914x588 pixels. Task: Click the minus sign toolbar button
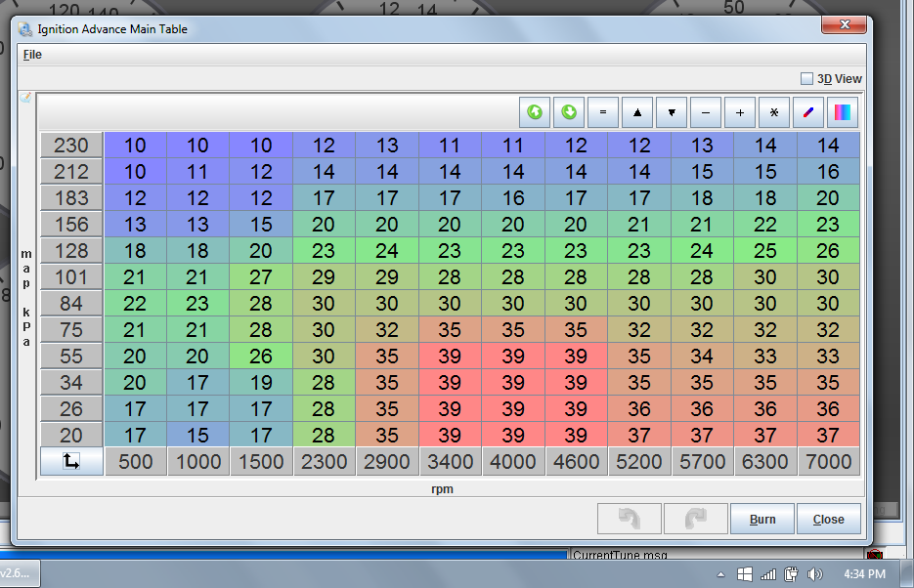tap(706, 112)
